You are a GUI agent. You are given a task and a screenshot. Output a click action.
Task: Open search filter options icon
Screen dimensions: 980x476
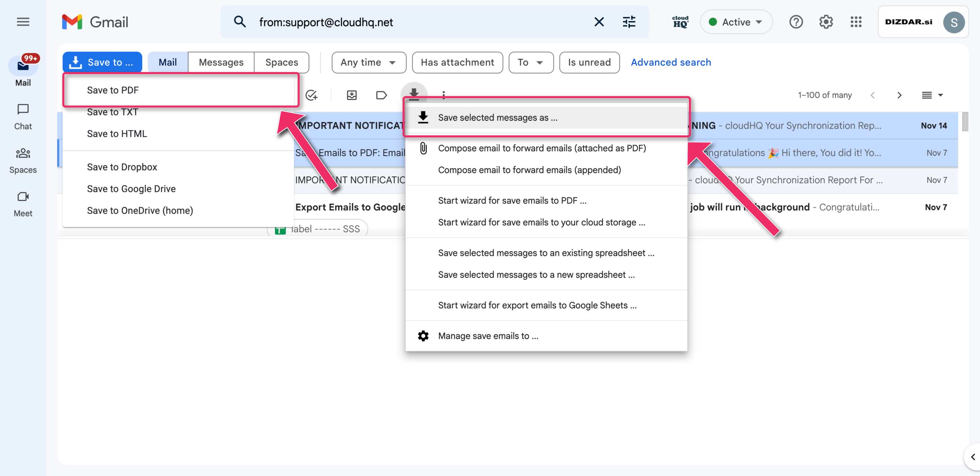click(629, 22)
